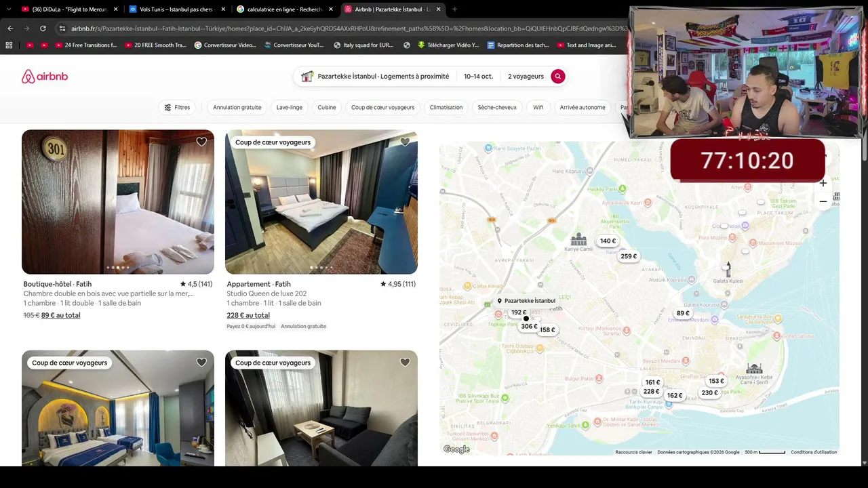Enable the Climatisation filter chip

(446, 107)
